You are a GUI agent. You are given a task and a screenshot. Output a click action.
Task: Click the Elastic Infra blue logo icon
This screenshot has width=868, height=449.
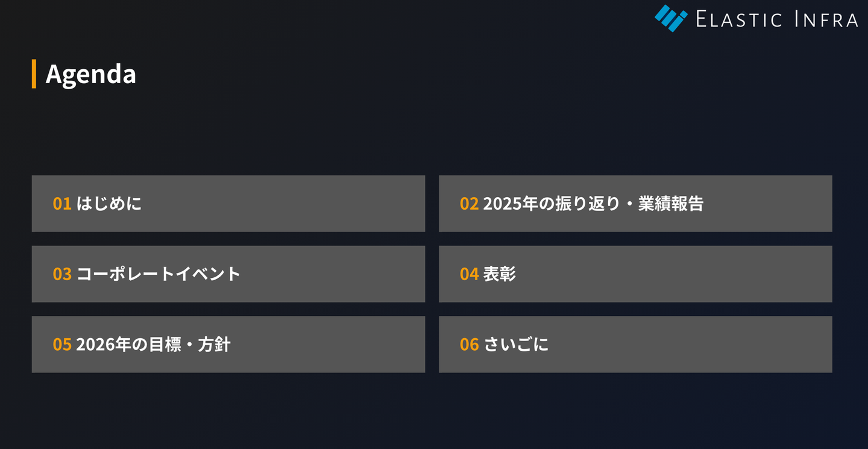(671, 18)
